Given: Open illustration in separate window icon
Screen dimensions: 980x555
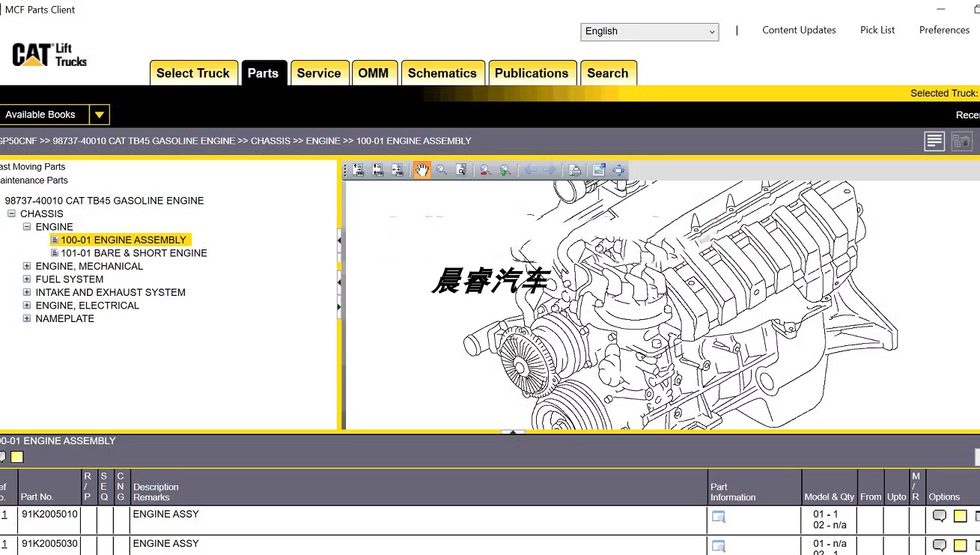Looking at the screenshot, I should [x=599, y=170].
